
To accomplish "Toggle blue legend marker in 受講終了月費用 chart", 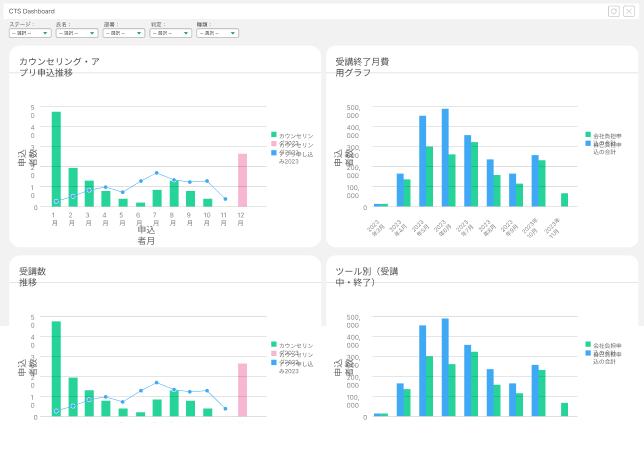I will pos(588,144).
